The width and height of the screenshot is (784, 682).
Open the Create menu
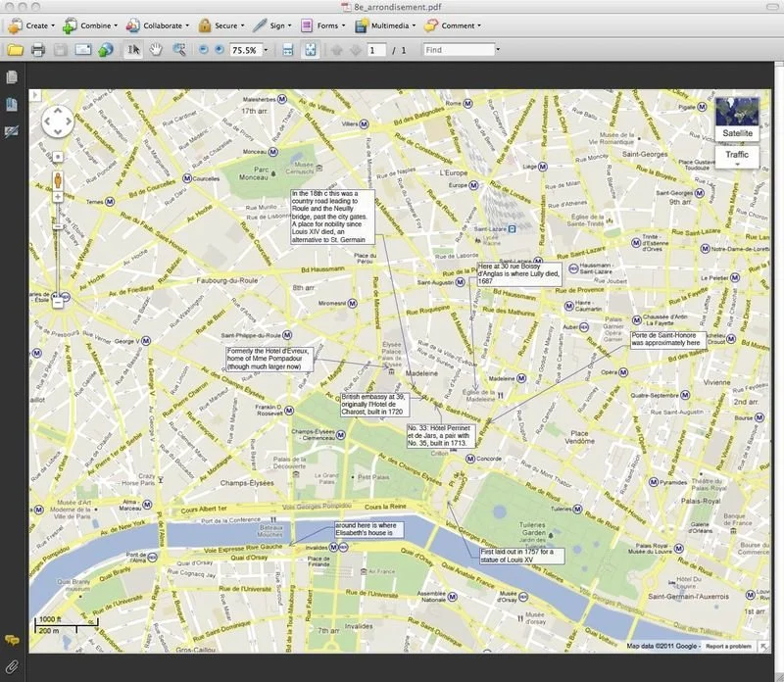pyautogui.click(x=31, y=25)
